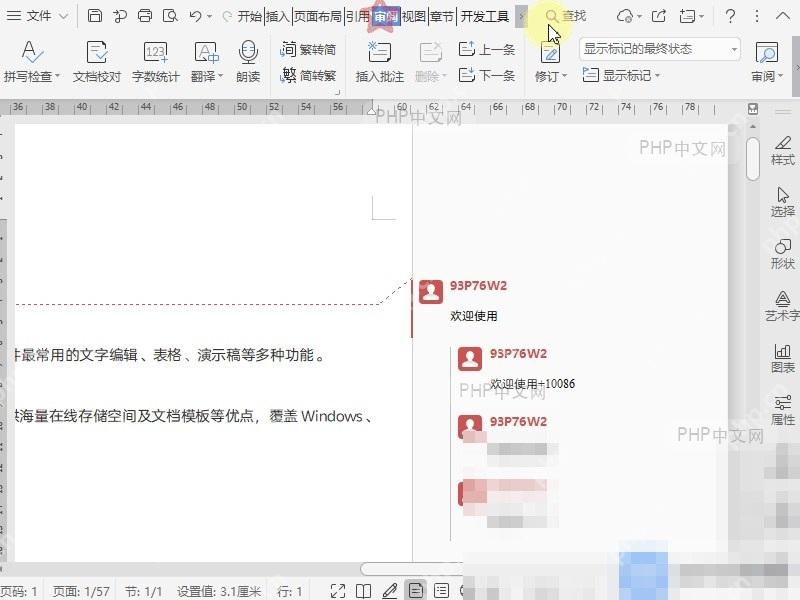The image size is (800, 600).
Task: Switch to the 开发工具 tab
Action: pos(485,16)
